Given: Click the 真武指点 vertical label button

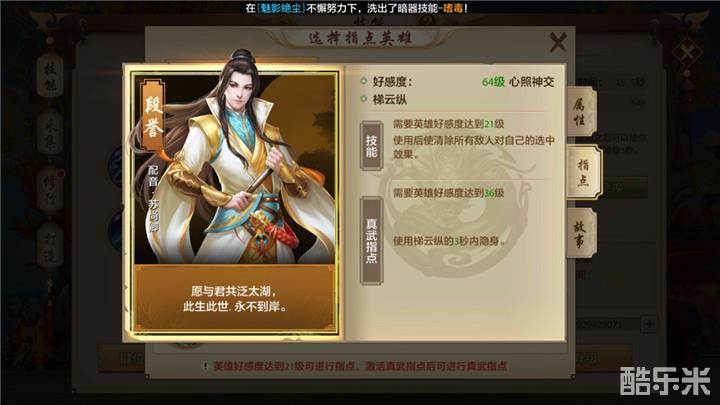Looking at the screenshot, I should point(371,241).
